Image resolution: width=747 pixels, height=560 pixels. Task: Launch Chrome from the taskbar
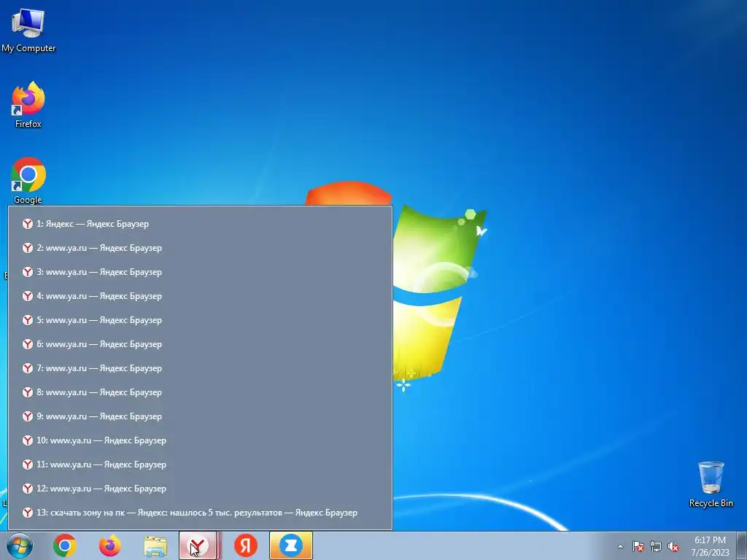point(65,545)
